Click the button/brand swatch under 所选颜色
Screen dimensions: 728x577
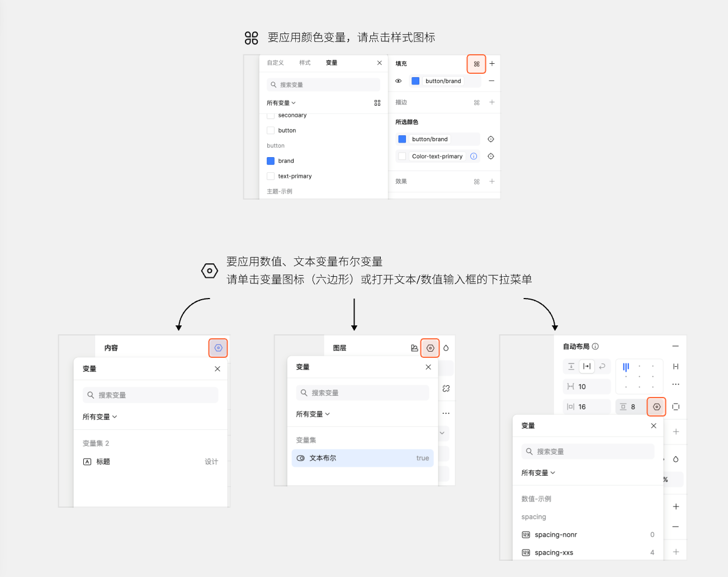(402, 139)
